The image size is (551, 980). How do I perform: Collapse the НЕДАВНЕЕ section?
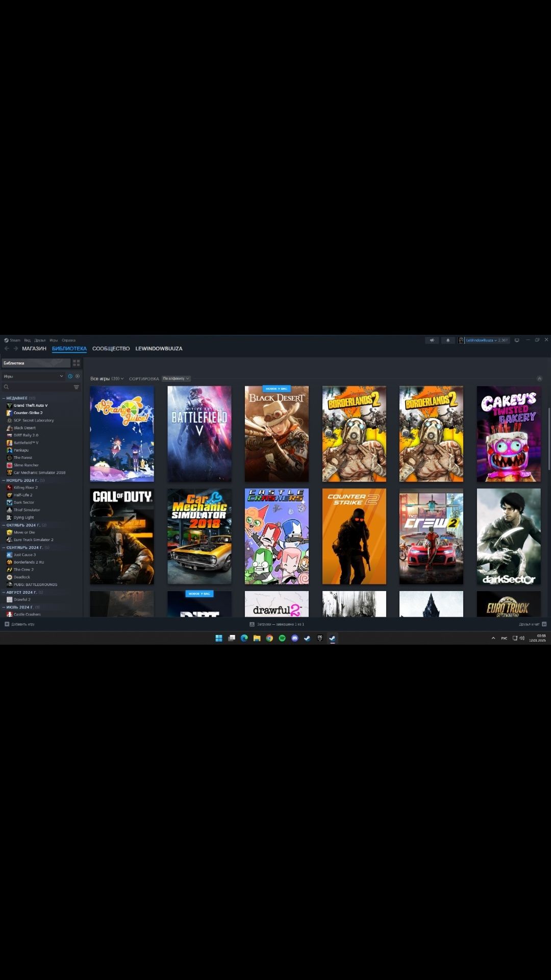tap(4, 398)
